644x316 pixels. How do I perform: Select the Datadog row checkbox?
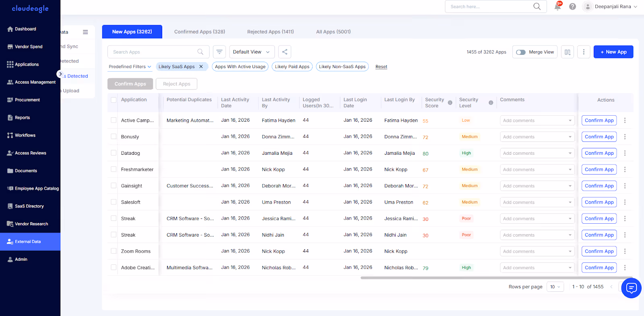[114, 153]
